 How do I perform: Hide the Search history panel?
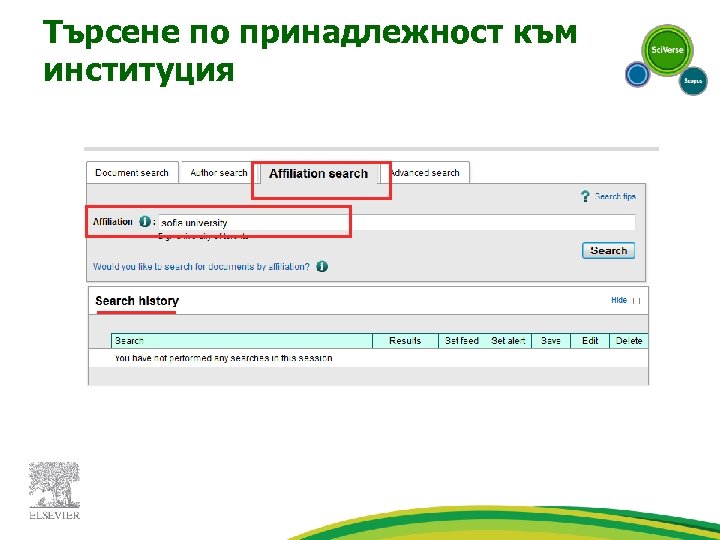point(619,300)
